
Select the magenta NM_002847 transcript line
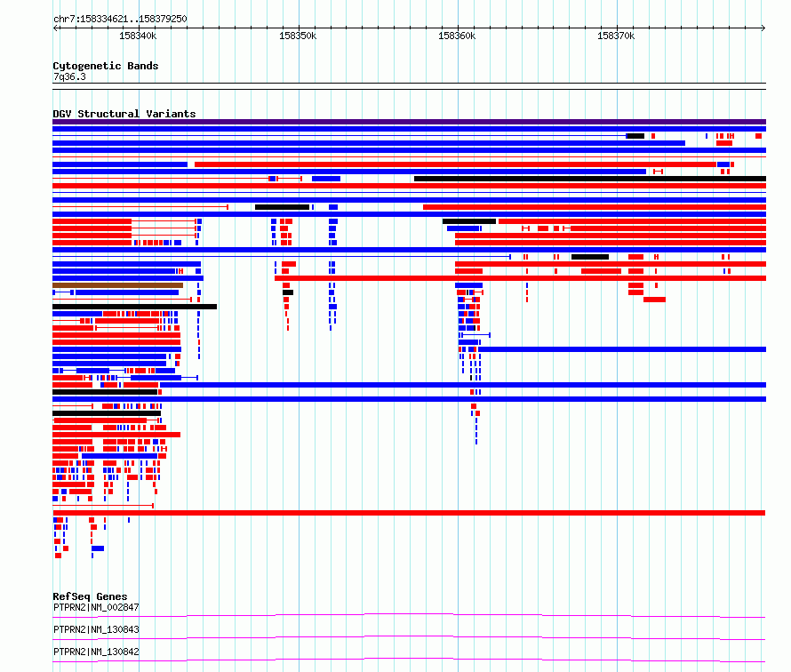[409, 615]
